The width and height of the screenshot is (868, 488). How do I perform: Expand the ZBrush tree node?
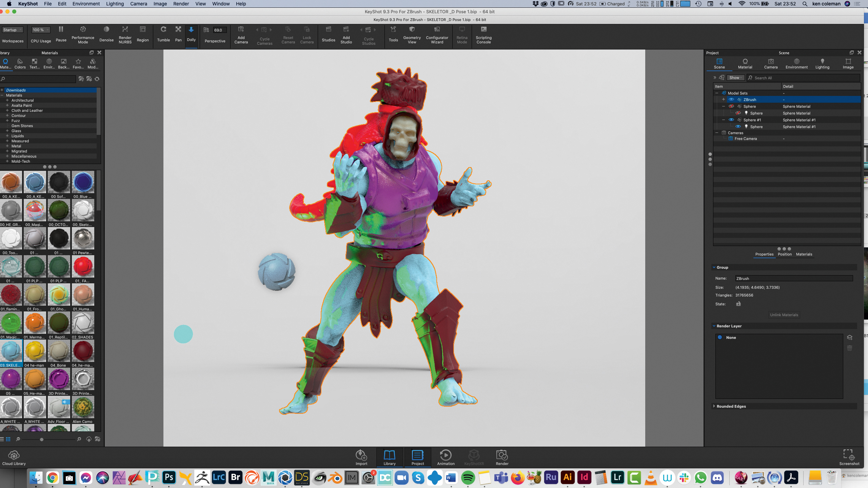point(724,100)
